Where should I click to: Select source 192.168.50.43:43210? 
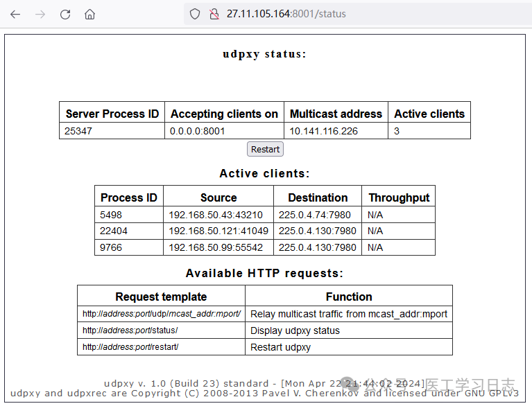pyautogui.click(x=216, y=215)
